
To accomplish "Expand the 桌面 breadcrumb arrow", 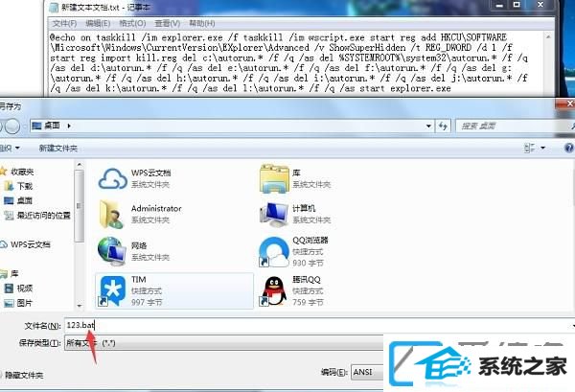I will 69,126.
